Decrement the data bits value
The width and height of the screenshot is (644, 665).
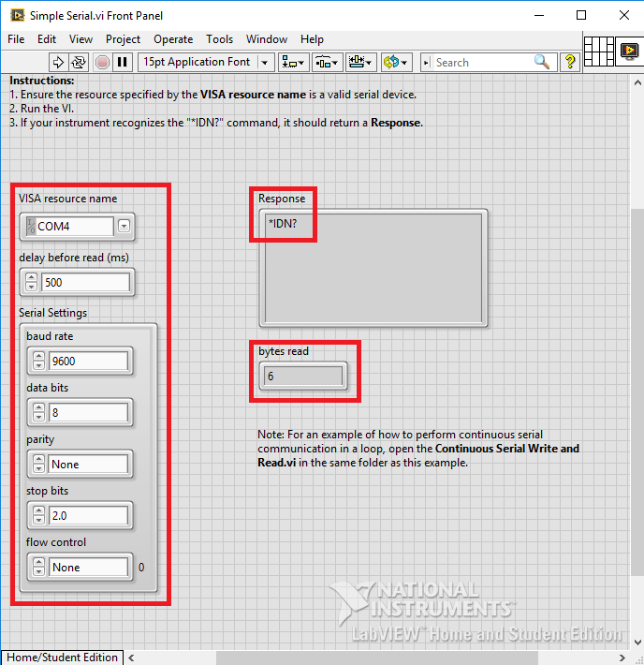click(x=38, y=417)
